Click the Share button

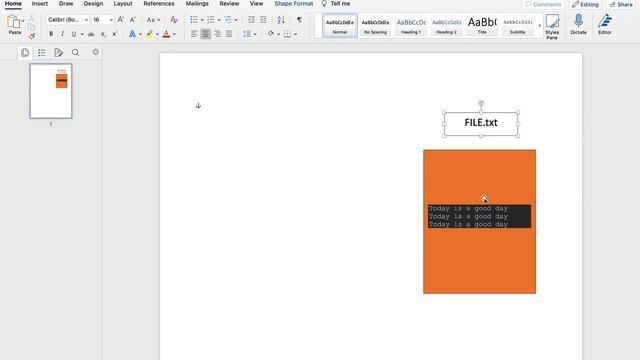[621, 4]
